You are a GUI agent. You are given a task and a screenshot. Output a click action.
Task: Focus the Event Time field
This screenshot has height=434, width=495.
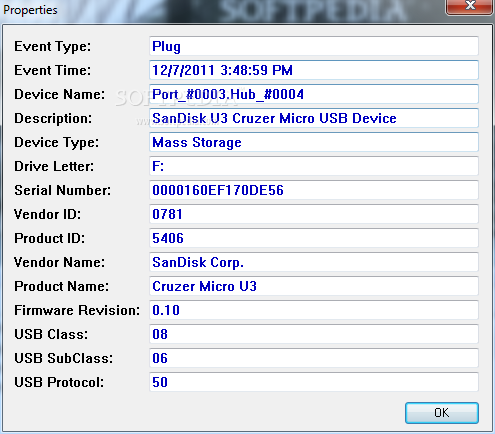coord(314,70)
